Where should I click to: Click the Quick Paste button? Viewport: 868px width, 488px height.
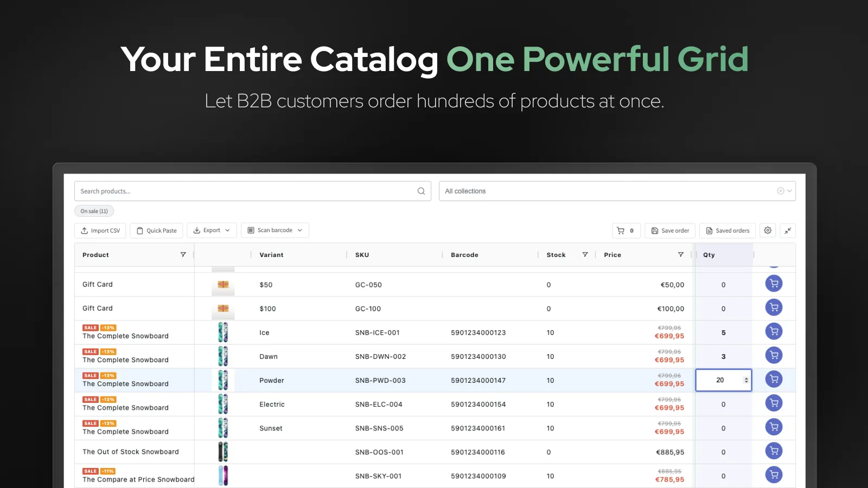[156, 230]
